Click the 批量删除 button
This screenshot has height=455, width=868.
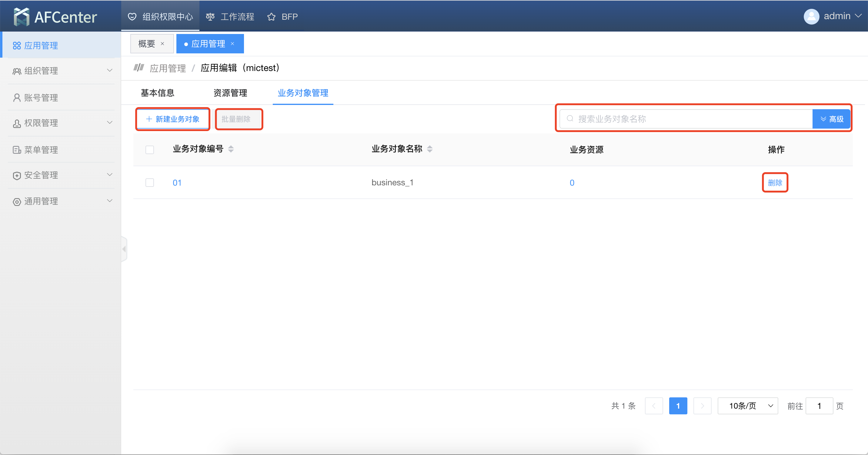point(239,119)
